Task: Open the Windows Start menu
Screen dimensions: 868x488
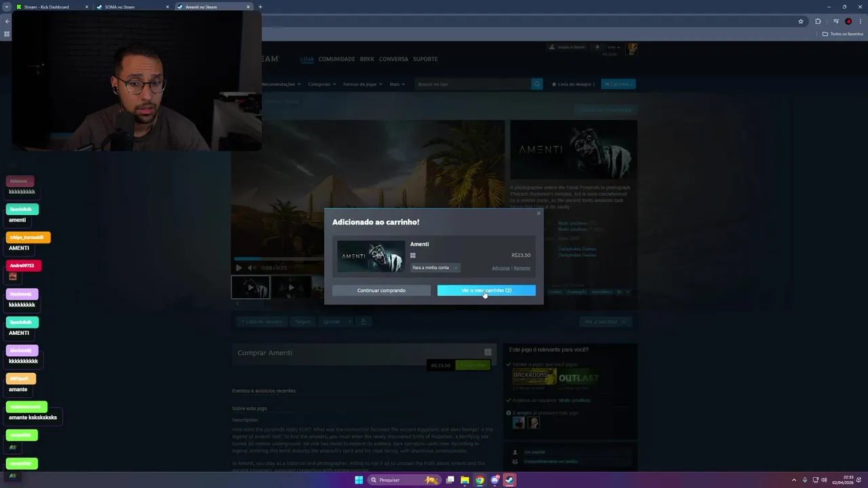Action: [x=359, y=480]
